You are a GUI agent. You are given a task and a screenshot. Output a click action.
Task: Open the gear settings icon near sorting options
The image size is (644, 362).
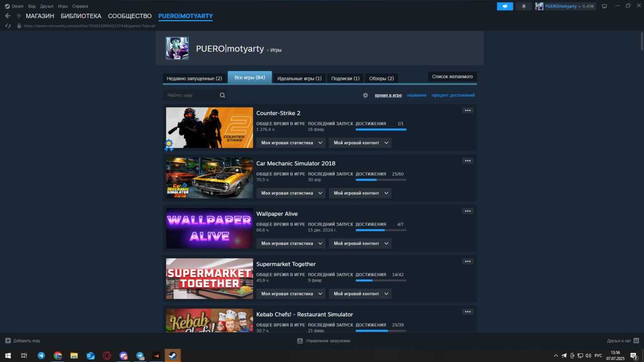click(x=365, y=95)
